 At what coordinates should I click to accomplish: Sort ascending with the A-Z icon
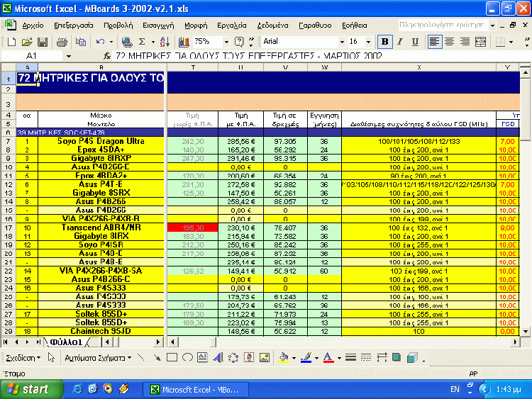(165, 42)
